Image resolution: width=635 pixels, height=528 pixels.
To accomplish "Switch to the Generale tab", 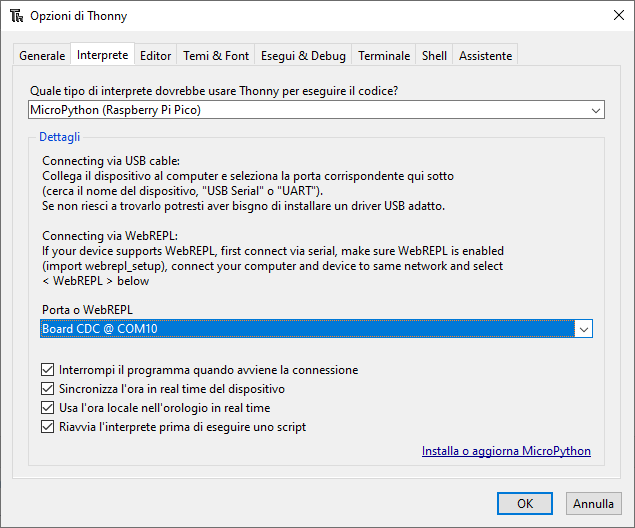I will (42, 55).
